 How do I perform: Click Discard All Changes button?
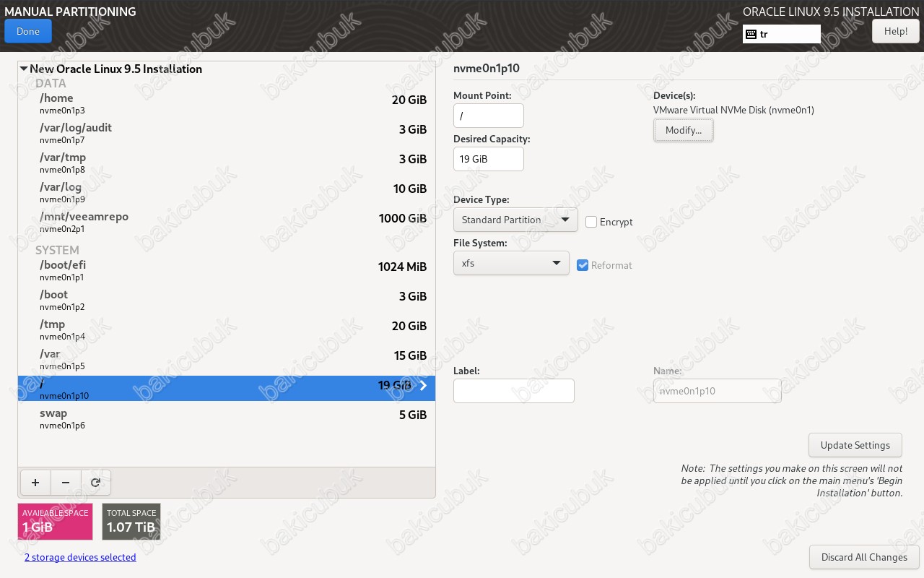coord(864,557)
